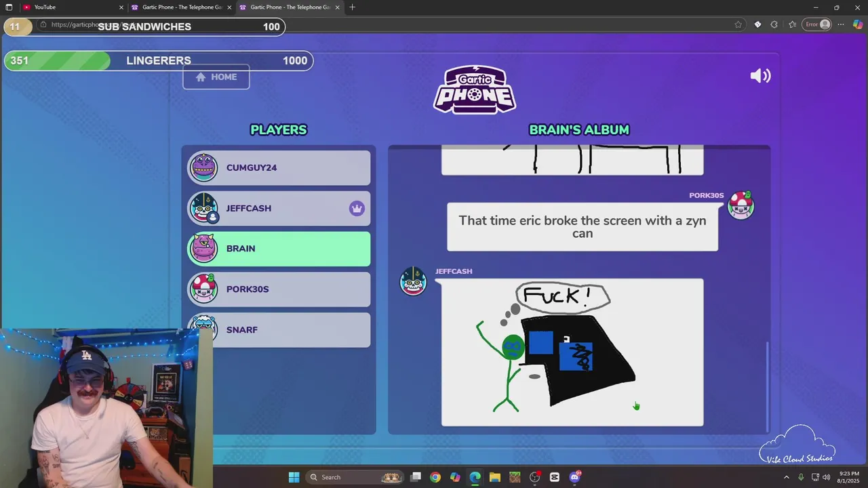Screen dimensions: 868x488
Task: Open browser settings and more menu
Action: click(841, 25)
